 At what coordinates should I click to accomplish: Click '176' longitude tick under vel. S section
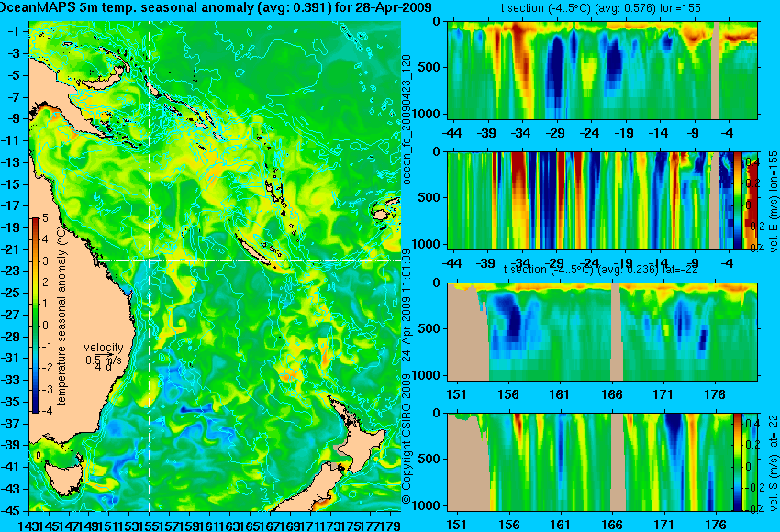pos(716,525)
